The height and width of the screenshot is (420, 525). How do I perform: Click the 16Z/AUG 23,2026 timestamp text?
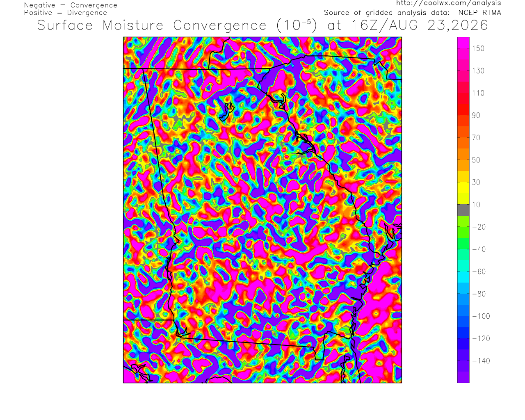click(420, 25)
